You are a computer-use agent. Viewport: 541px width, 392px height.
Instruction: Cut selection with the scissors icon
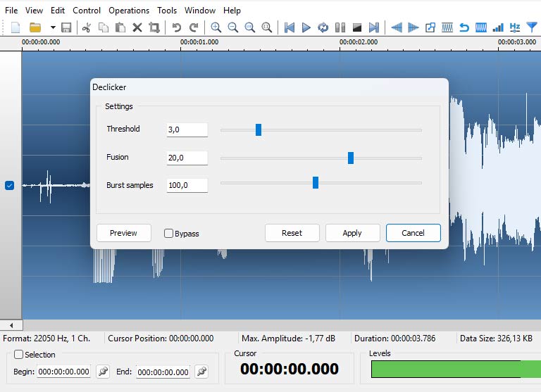click(x=87, y=27)
